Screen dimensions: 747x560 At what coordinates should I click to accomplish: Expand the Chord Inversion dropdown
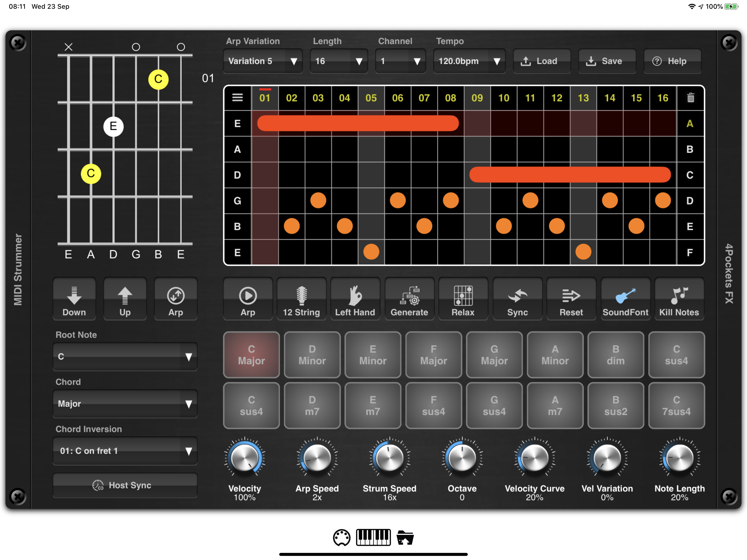[125, 451]
